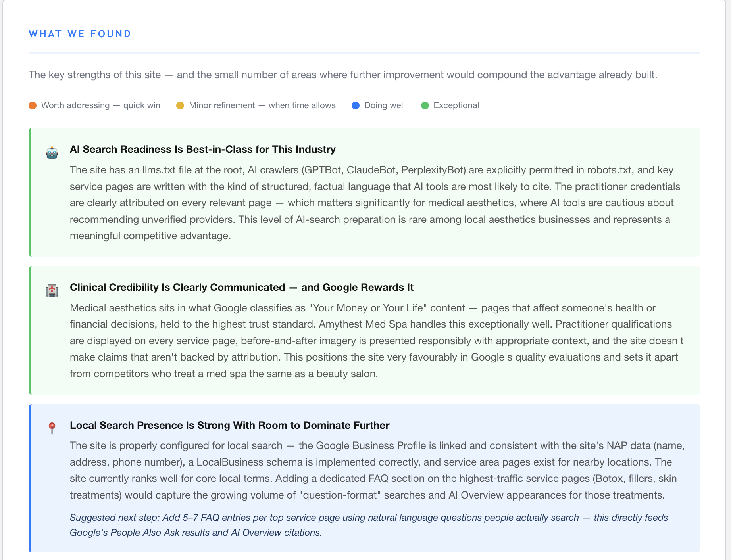731x560 pixels.
Task: Click the 'Your Money or Your Life' paragraph
Action: (377, 341)
